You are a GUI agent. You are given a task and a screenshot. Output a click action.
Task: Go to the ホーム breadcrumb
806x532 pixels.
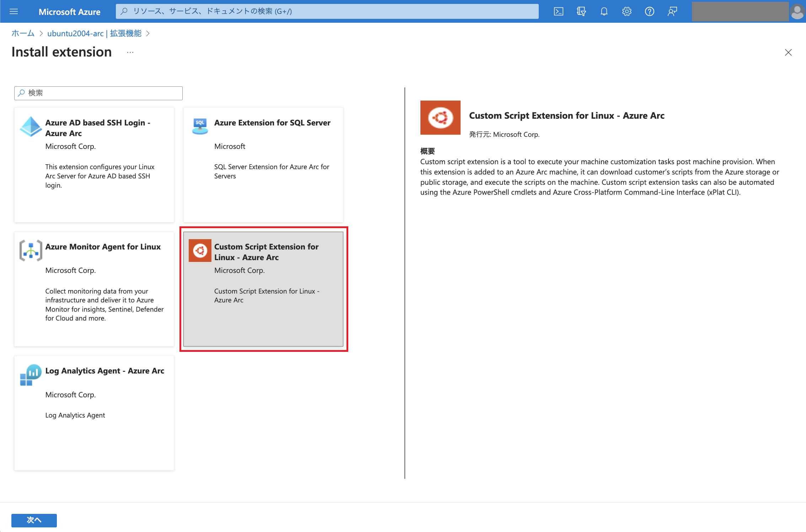click(x=23, y=33)
